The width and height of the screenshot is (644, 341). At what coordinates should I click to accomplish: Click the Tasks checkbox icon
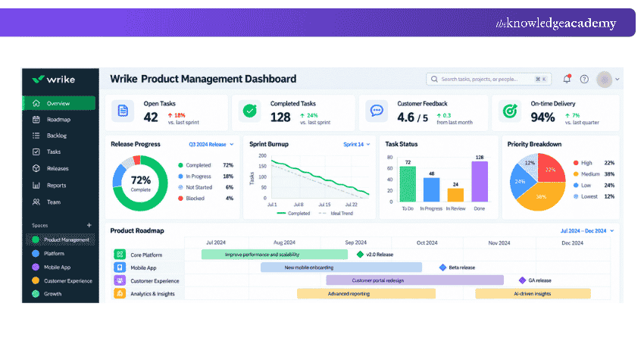click(x=36, y=152)
